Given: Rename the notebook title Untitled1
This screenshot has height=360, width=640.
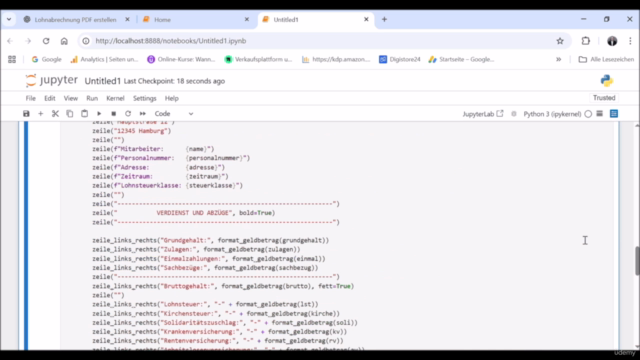Looking at the screenshot, I should pos(102,81).
